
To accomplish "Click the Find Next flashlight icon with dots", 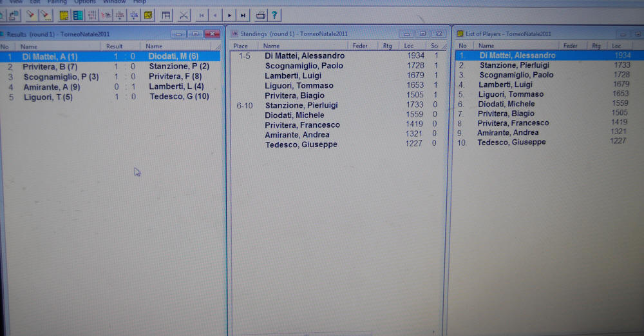I will tap(46, 15).
